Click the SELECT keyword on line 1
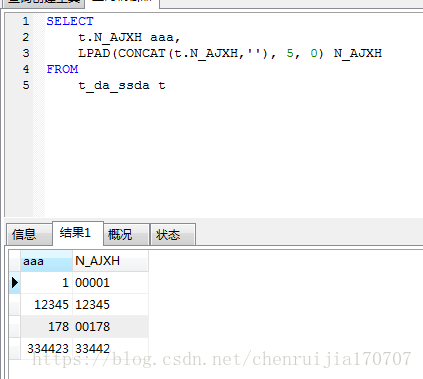 point(70,21)
